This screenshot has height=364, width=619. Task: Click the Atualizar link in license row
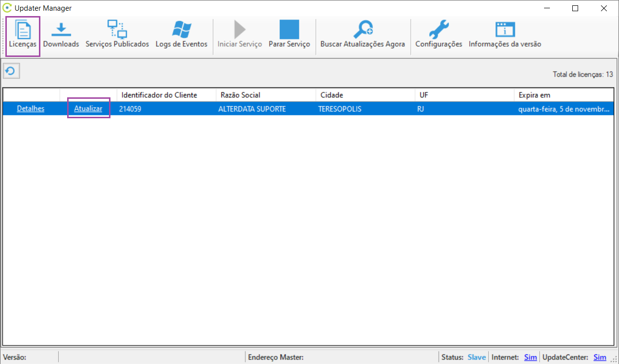88,109
